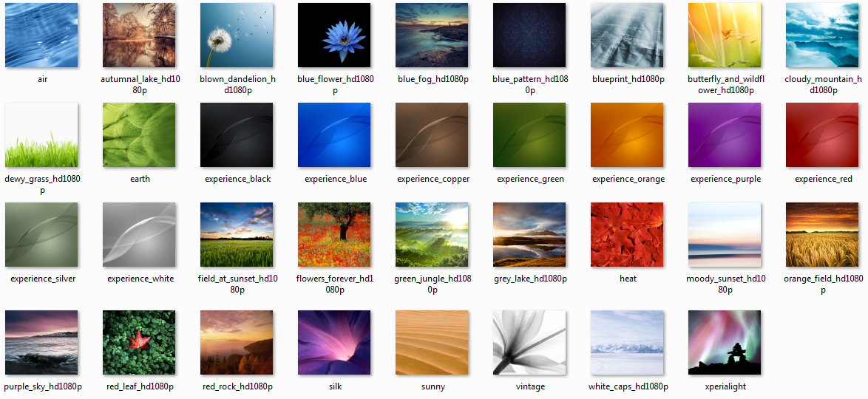Click the file name "air"
Viewport: 868px width, 399px height.
pyautogui.click(x=43, y=79)
